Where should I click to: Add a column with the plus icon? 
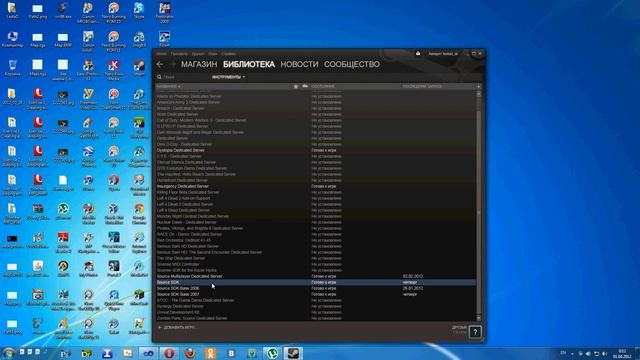coord(478,87)
